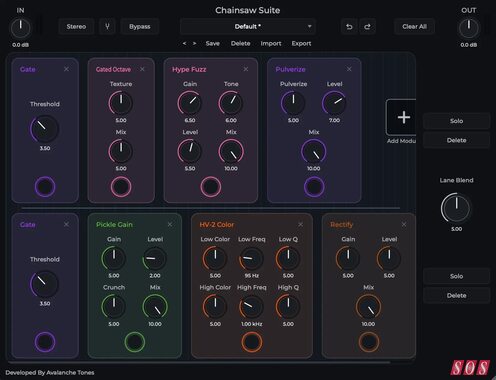Click the Clear All button
Screen dimensions: 496x380
point(414,27)
